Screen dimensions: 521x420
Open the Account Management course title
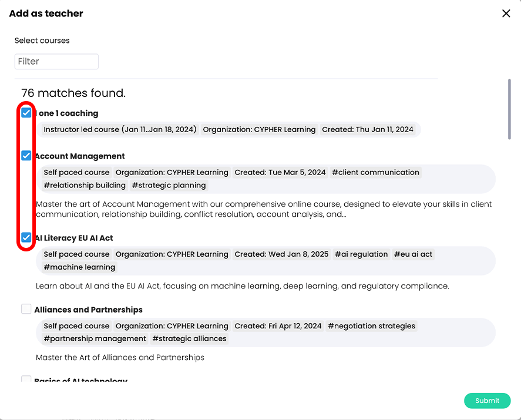(79, 156)
